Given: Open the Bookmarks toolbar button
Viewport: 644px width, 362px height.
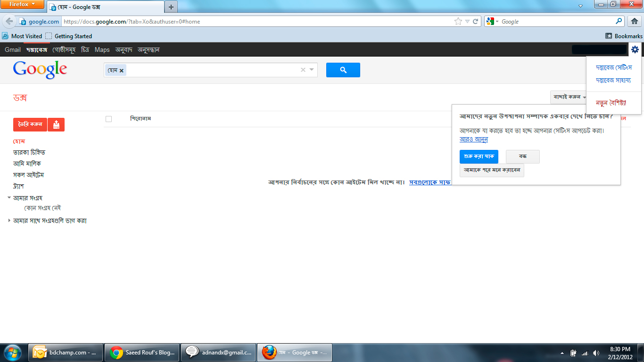Looking at the screenshot, I should point(624,36).
